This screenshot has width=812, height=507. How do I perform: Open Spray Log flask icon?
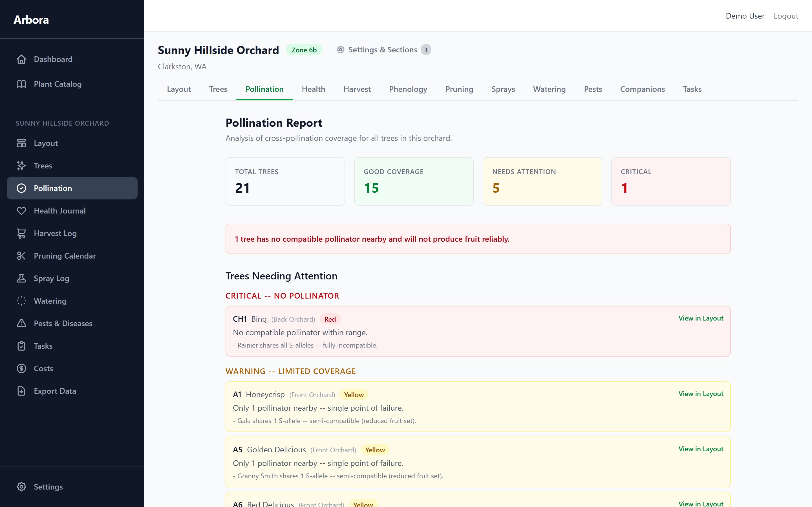pos(21,278)
